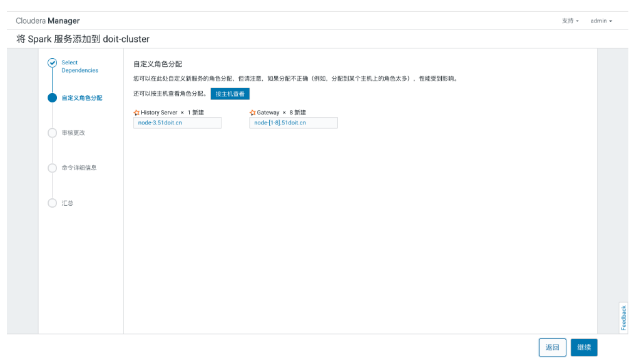Click the 命令详细信息 step circle

(x=52, y=168)
